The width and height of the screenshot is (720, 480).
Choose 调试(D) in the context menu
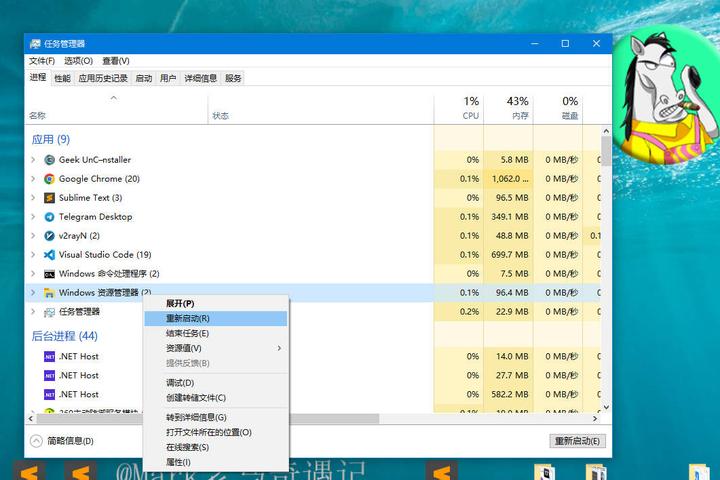pos(216,383)
